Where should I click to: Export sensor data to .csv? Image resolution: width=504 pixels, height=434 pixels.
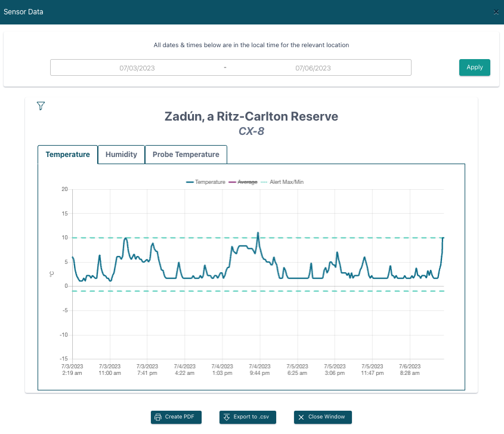248,417
